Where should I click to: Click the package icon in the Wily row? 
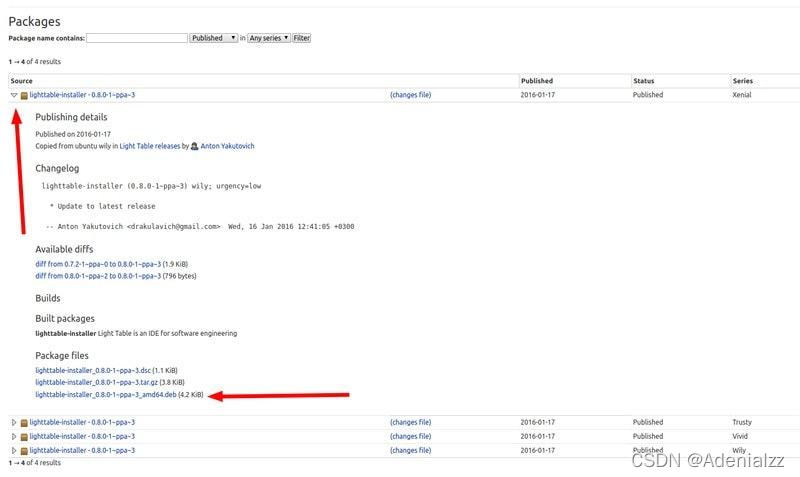tap(24, 451)
